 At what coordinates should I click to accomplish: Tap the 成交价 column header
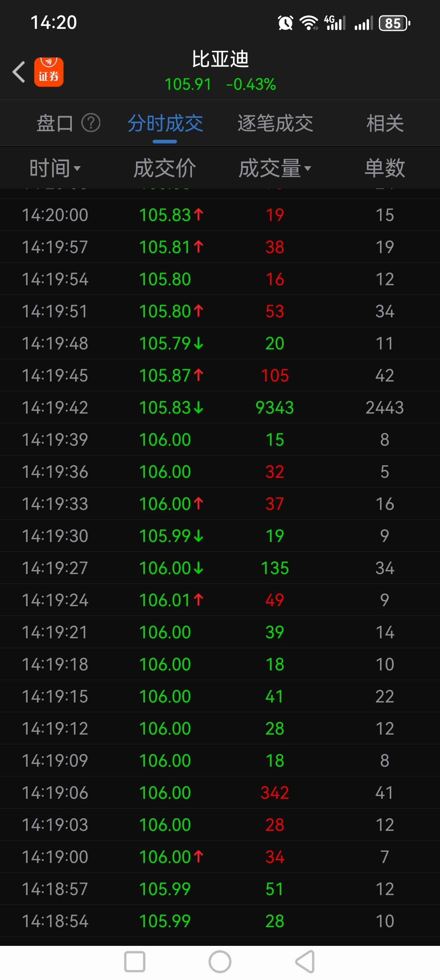tap(165, 168)
